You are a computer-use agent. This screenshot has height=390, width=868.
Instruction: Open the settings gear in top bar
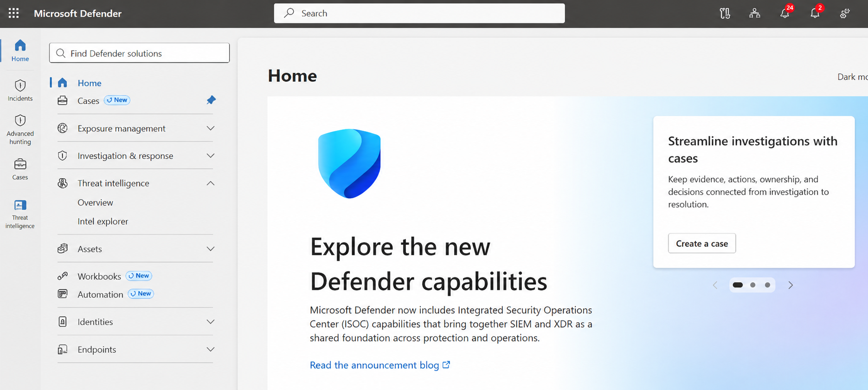point(845,13)
